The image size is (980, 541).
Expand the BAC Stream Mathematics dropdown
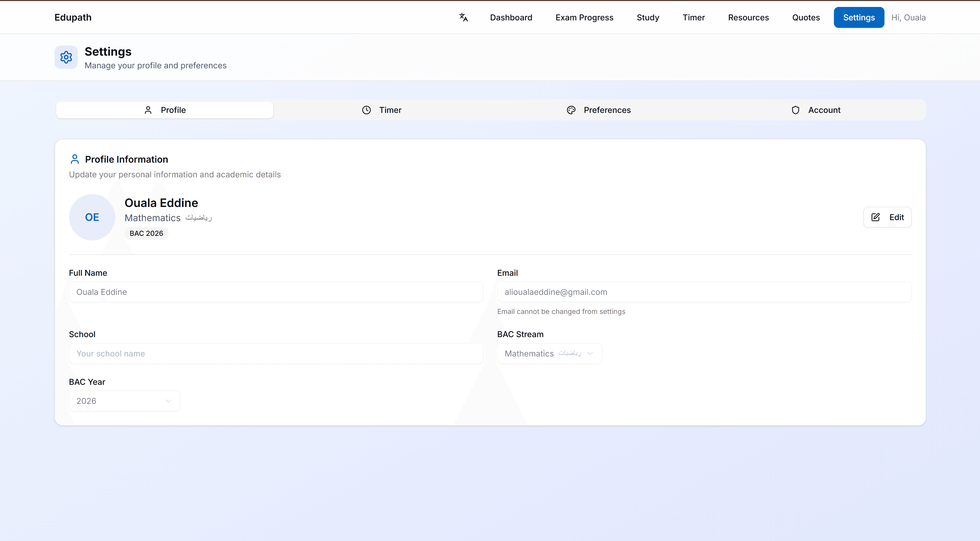(x=549, y=353)
